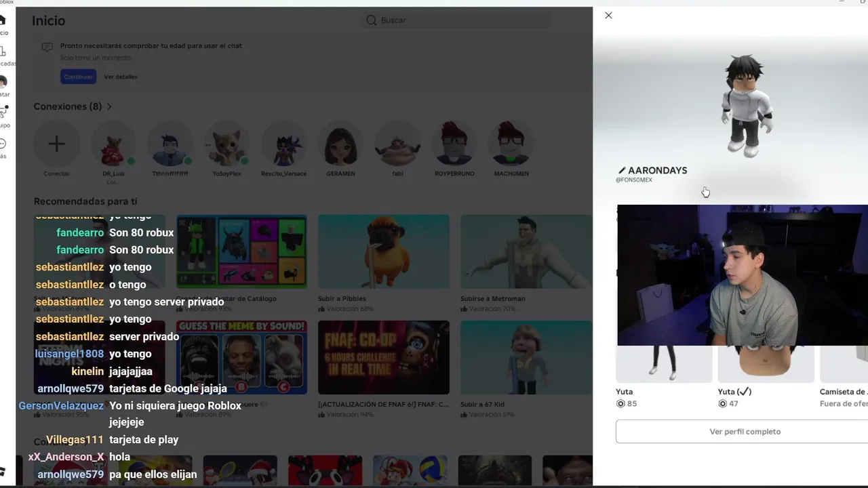
Task: Click the streamer webcam overlay
Action: click(743, 275)
